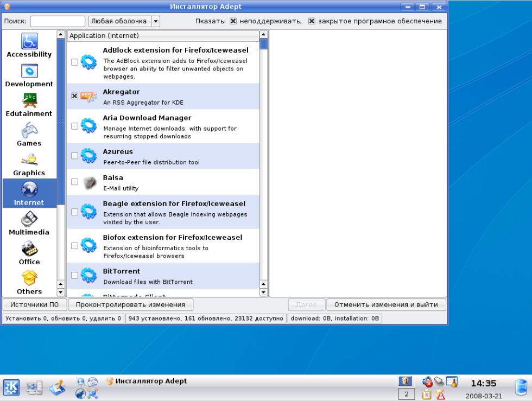This screenshot has height=401, width=532.
Task: Click the Azureus package icon
Action: [x=89, y=156]
